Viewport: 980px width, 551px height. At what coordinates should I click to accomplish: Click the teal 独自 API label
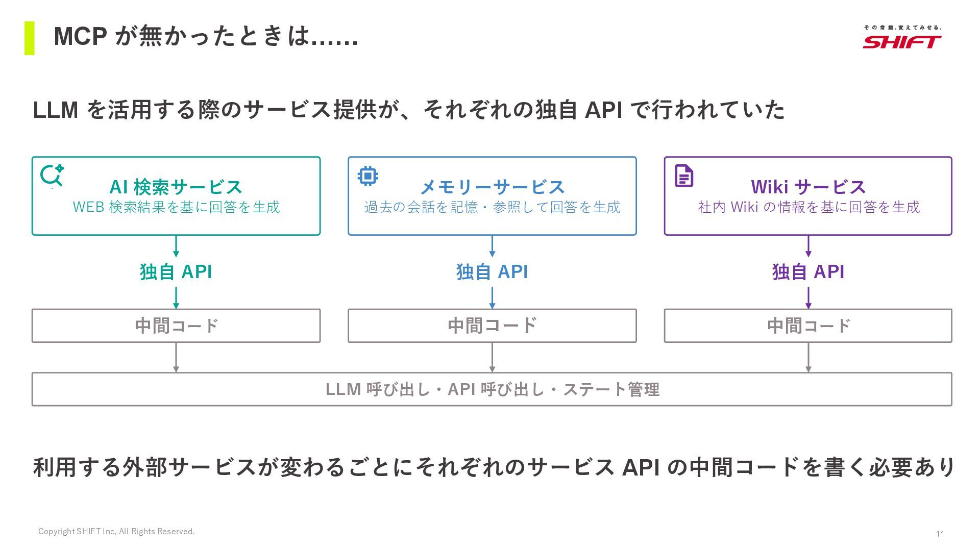tap(176, 272)
